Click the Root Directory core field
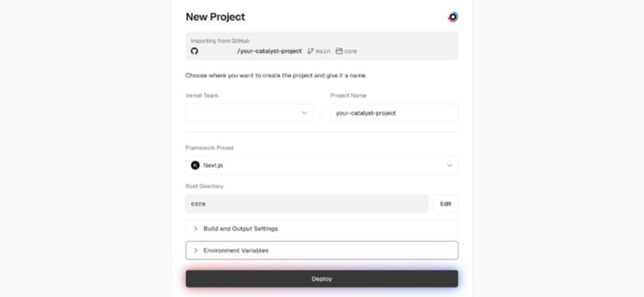 (x=306, y=204)
